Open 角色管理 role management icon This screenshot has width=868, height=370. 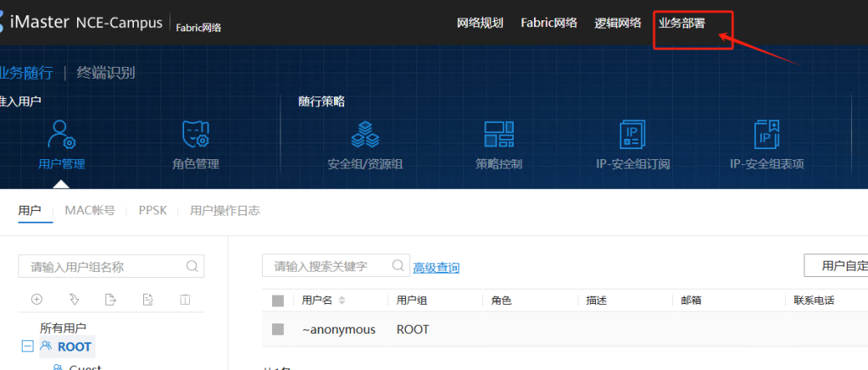tap(196, 135)
